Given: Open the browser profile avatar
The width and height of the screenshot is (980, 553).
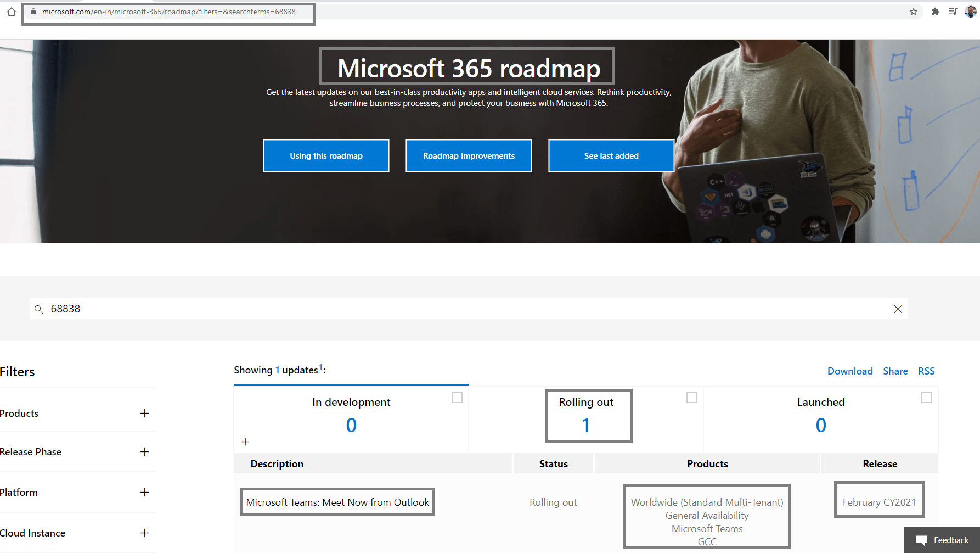Looking at the screenshot, I should 971,12.
